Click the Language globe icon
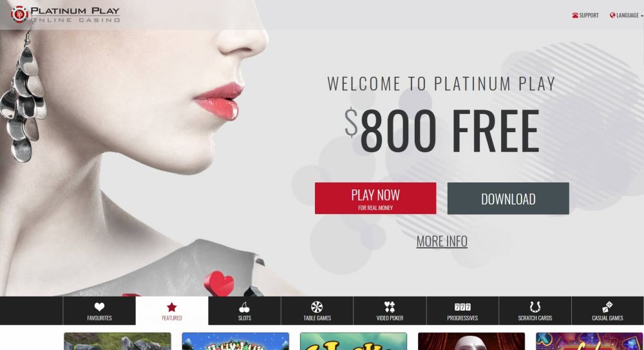The height and width of the screenshot is (350, 644). pyautogui.click(x=612, y=15)
